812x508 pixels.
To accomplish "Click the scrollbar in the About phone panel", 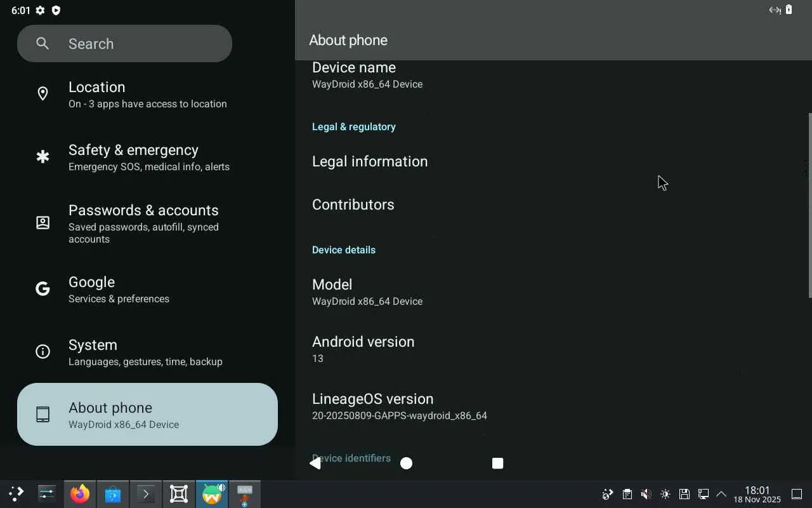I will [809, 205].
